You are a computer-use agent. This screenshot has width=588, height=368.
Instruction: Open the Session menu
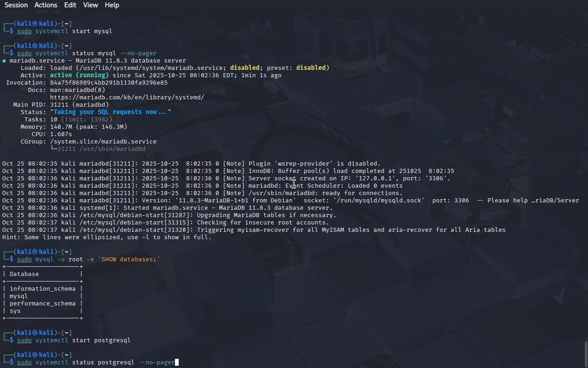click(x=16, y=5)
